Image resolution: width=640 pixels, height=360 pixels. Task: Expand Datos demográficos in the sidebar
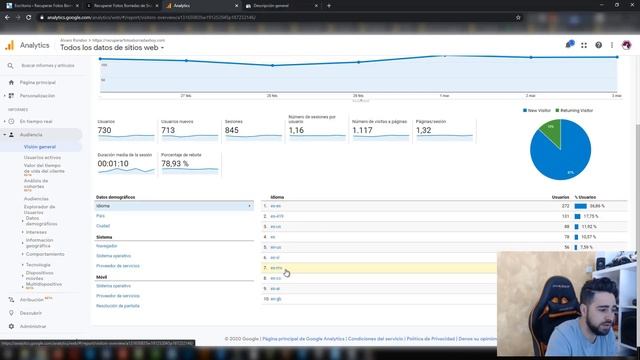[x=22, y=221]
